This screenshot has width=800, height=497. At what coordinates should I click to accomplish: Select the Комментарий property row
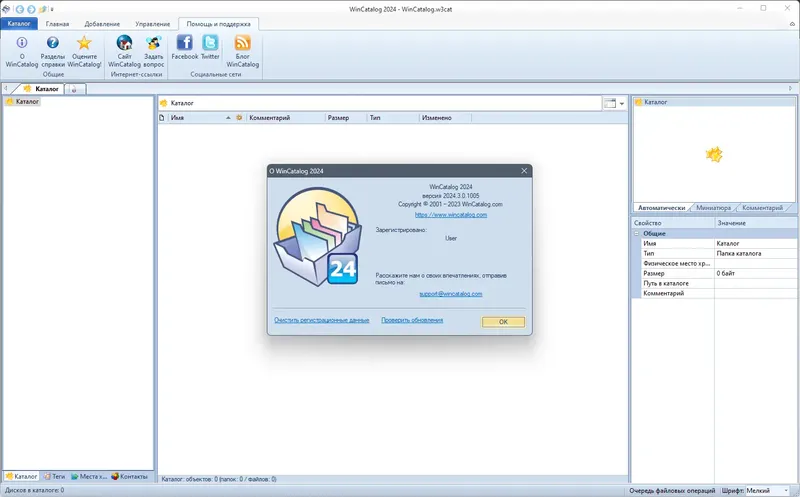click(x=718, y=293)
